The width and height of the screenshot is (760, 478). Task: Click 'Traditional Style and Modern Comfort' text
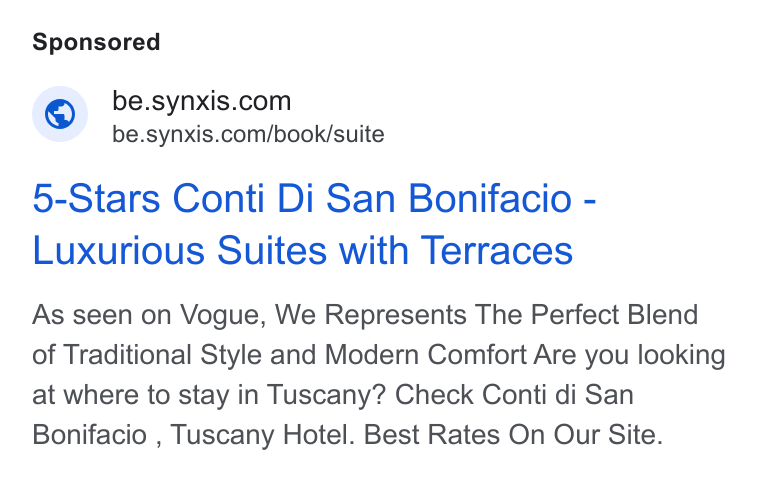click(295, 354)
